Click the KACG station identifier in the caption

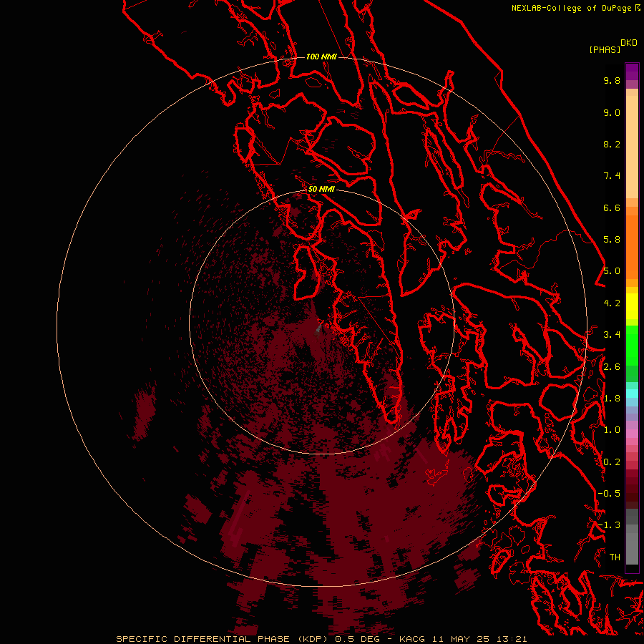412,639
